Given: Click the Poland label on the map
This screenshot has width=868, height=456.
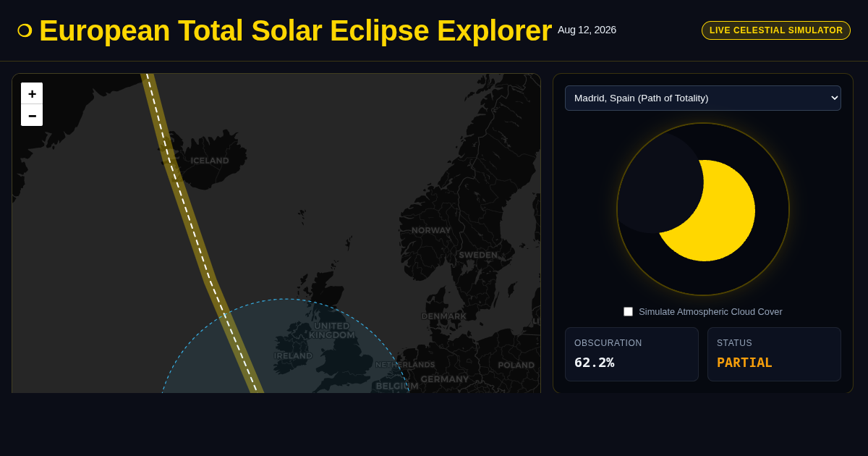Looking at the screenshot, I should (516, 365).
